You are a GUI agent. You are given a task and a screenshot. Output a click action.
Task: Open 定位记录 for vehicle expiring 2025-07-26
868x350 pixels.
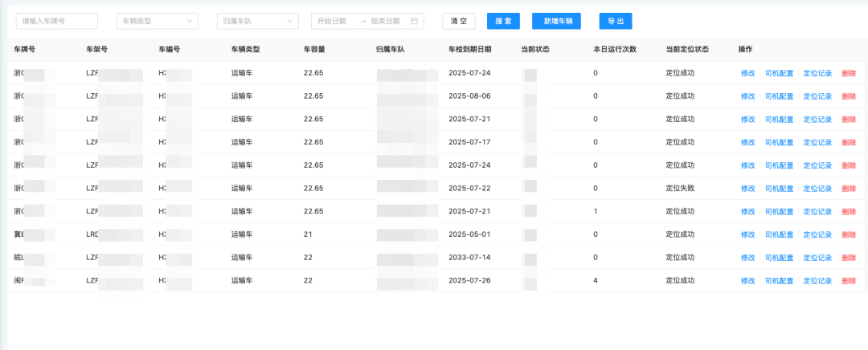[817, 281]
